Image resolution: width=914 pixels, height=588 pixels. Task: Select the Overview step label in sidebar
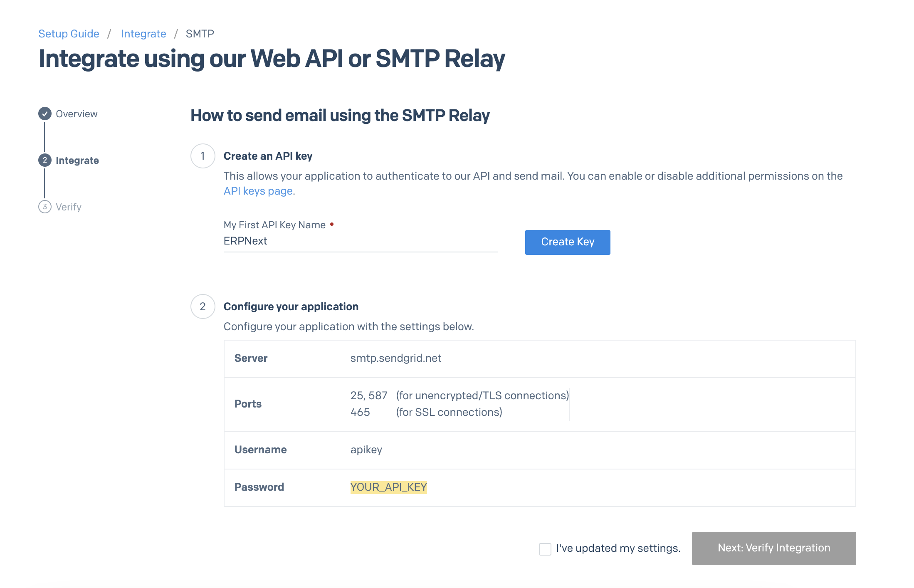(77, 114)
